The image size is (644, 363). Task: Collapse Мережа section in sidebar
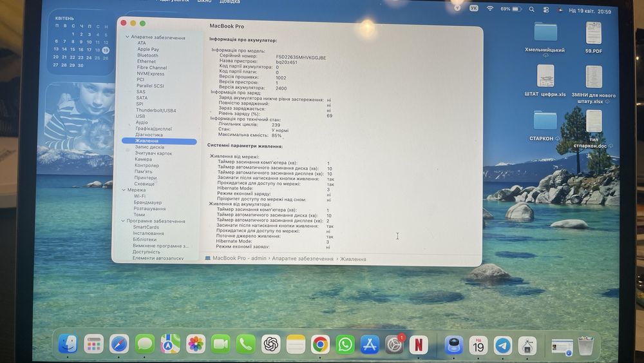(124, 190)
